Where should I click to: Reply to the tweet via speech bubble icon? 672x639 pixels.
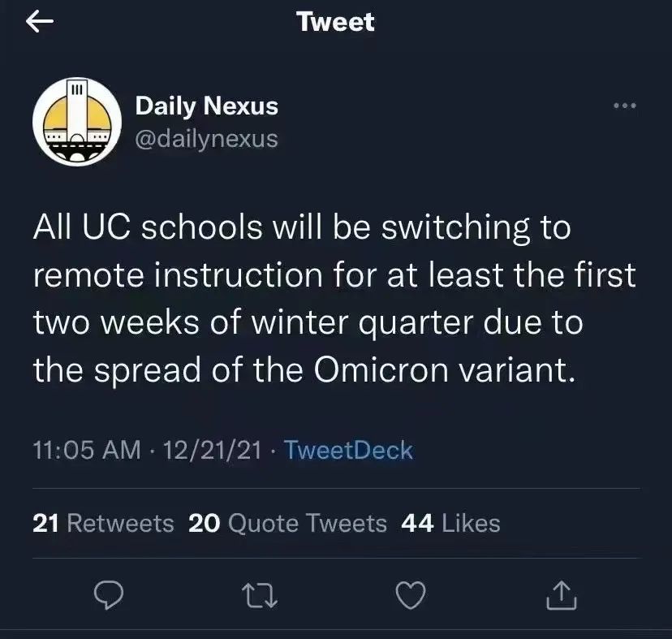(108, 597)
